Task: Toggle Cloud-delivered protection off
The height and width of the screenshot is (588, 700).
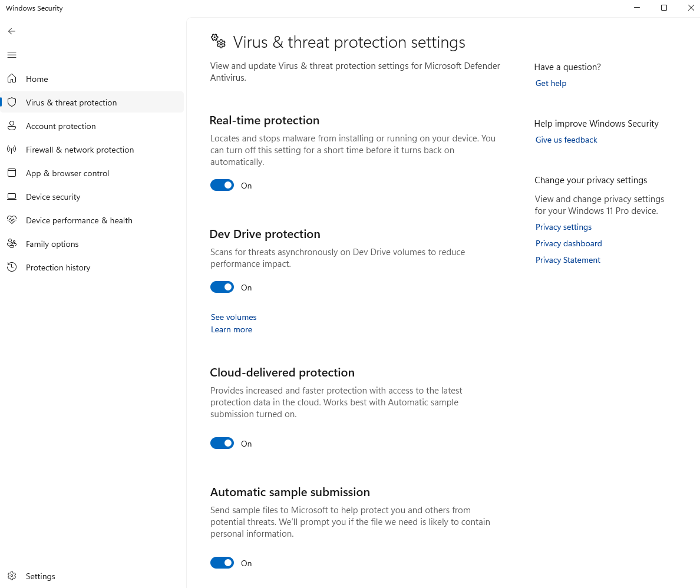Action: point(222,443)
